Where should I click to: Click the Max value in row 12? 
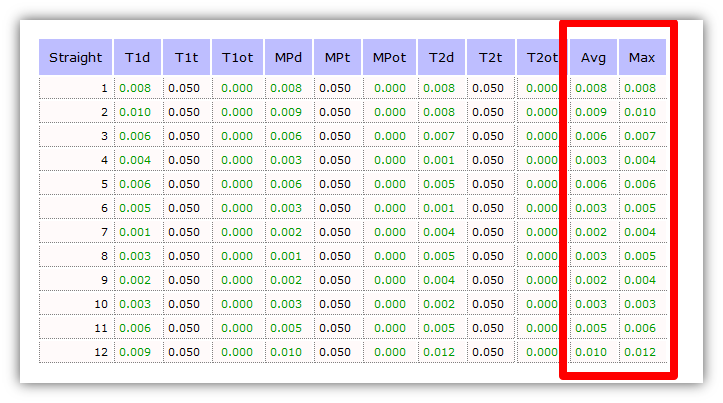(x=640, y=352)
